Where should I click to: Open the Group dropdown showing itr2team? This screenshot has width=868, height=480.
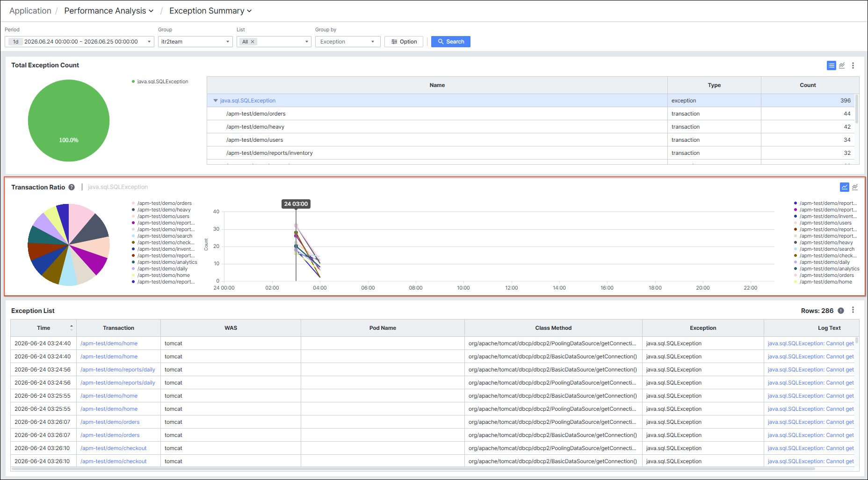195,42
